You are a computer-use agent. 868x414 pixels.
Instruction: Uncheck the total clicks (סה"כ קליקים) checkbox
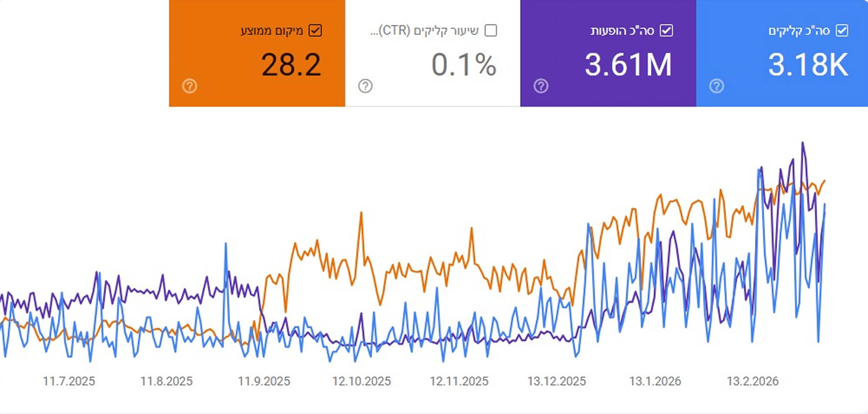(x=842, y=31)
